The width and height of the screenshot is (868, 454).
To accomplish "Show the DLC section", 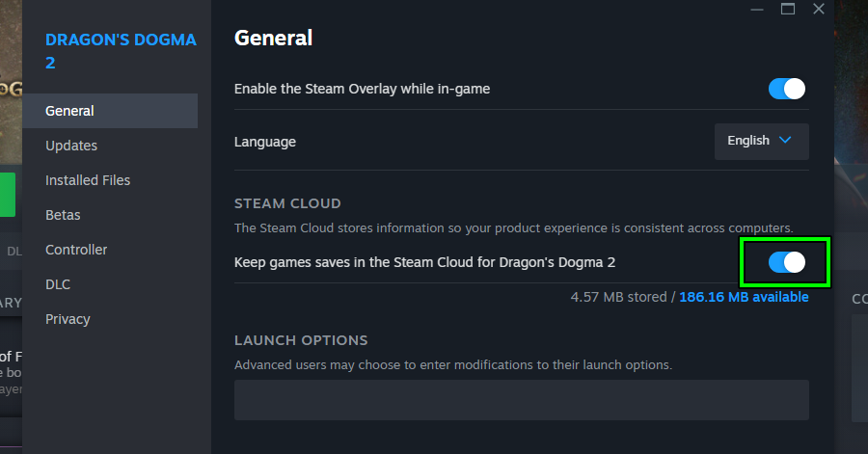I will click(x=58, y=284).
